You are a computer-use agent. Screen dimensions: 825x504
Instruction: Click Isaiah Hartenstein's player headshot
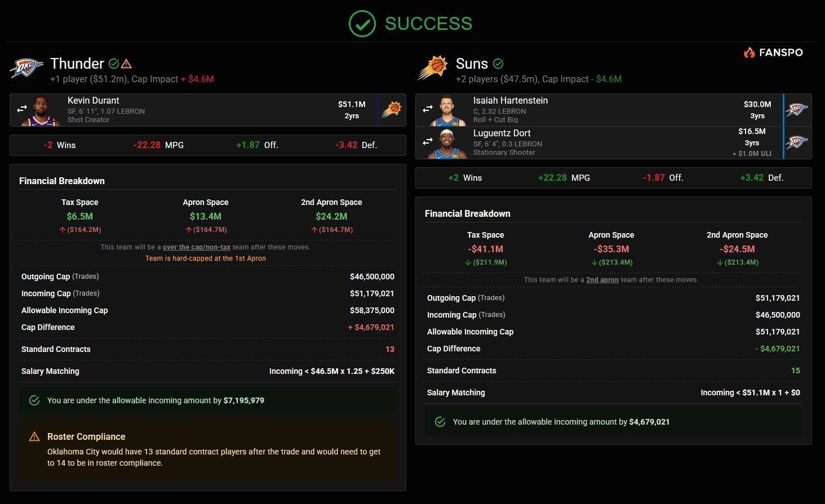click(x=448, y=111)
